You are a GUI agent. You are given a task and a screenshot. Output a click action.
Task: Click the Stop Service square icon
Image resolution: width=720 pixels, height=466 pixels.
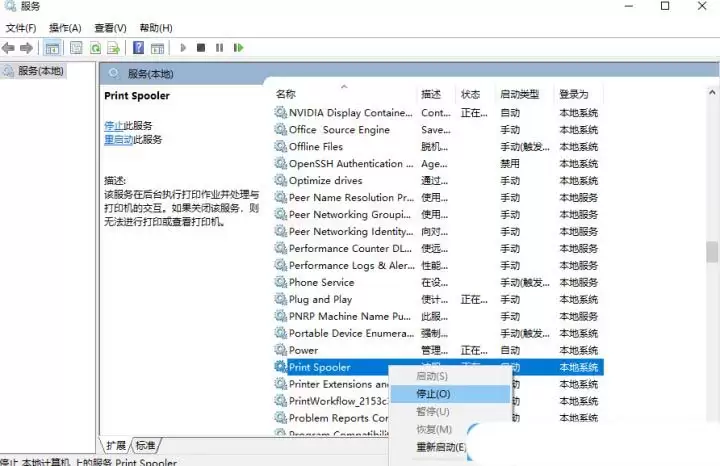click(201, 48)
